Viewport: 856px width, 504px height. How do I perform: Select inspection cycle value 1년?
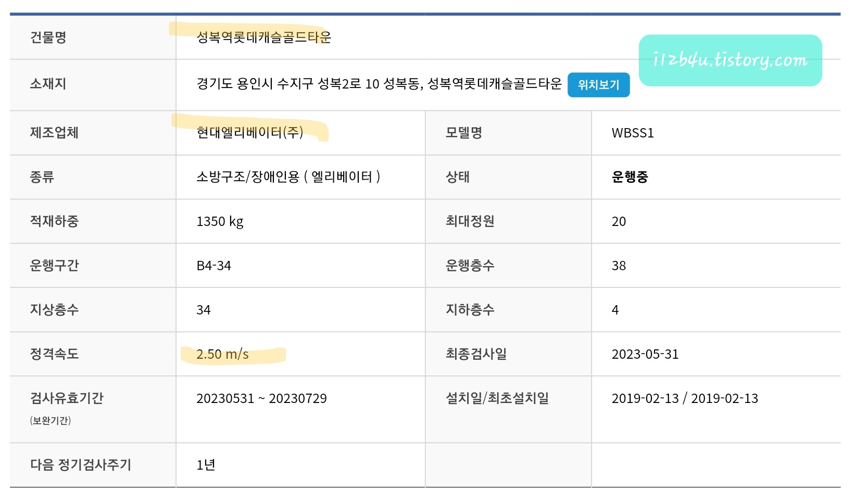coord(206,465)
